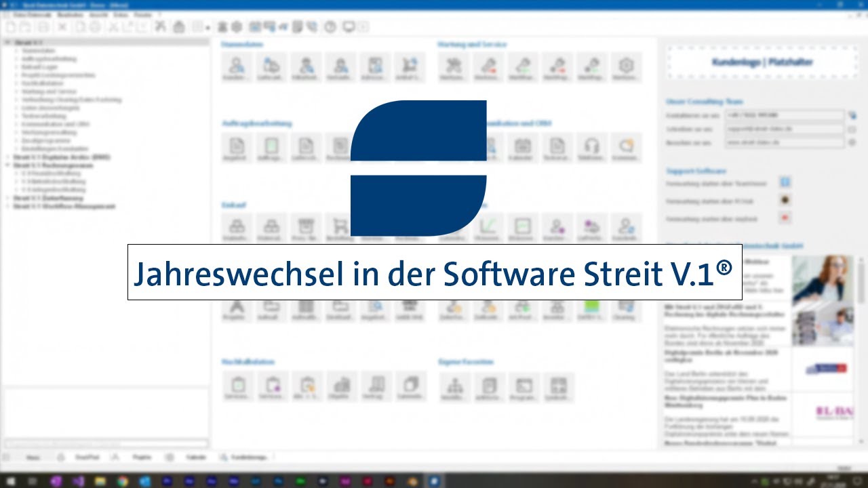
Task: Open the Bearbeiten menu
Action: [71, 14]
